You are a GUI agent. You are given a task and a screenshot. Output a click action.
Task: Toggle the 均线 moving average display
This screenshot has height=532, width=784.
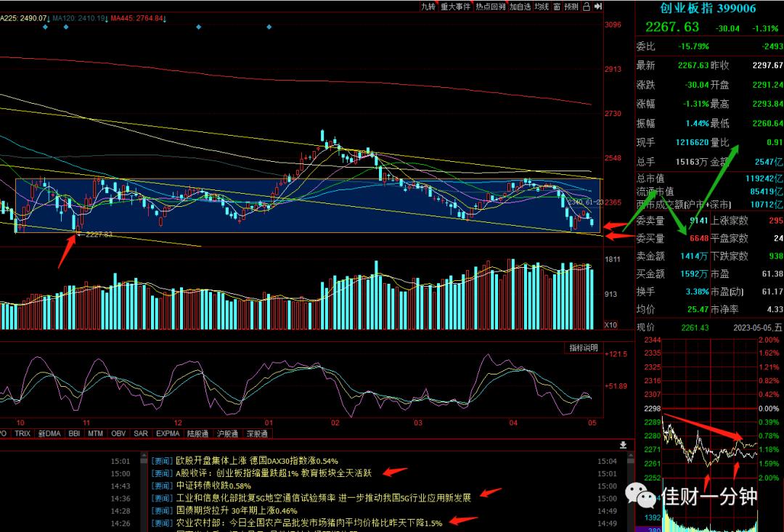pyautogui.click(x=542, y=7)
